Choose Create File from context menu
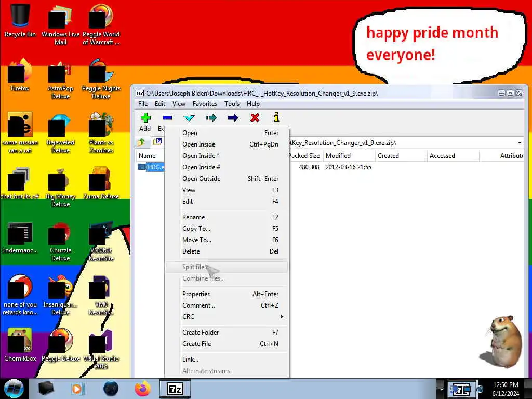This screenshot has height=399, width=532. pyautogui.click(x=227, y=344)
